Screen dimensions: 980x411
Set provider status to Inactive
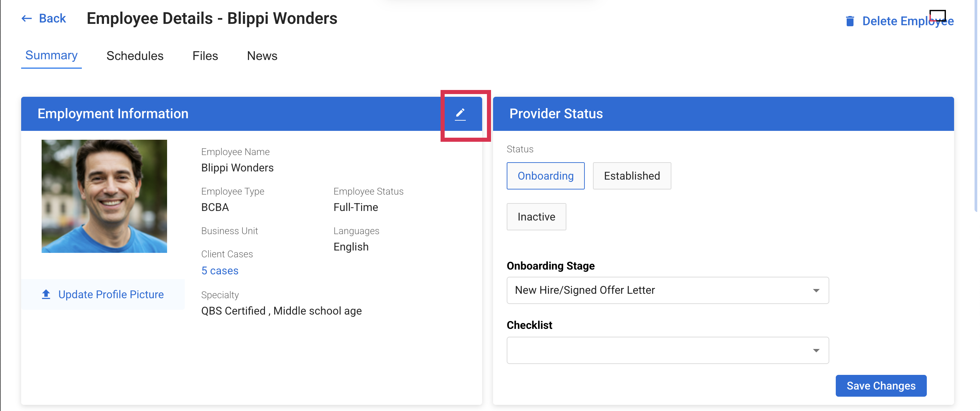point(536,217)
